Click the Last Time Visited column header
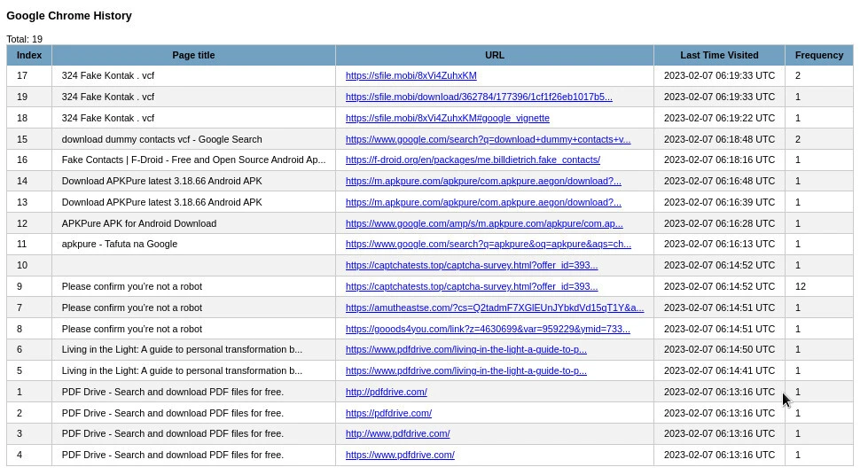This screenshot has height=475, width=868. point(719,55)
